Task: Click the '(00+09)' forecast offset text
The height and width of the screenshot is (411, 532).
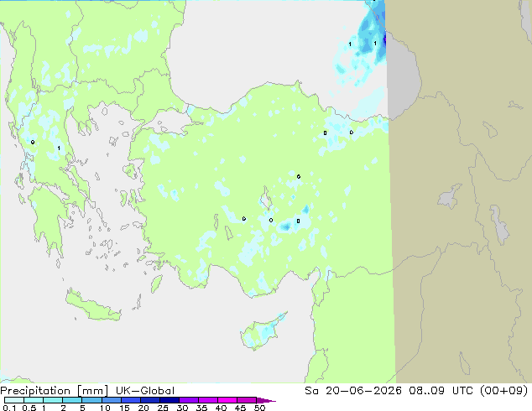Action: 503,391
